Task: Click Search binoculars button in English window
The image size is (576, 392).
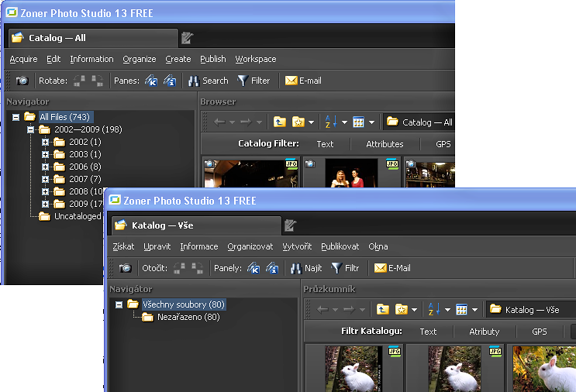Action: coord(209,81)
